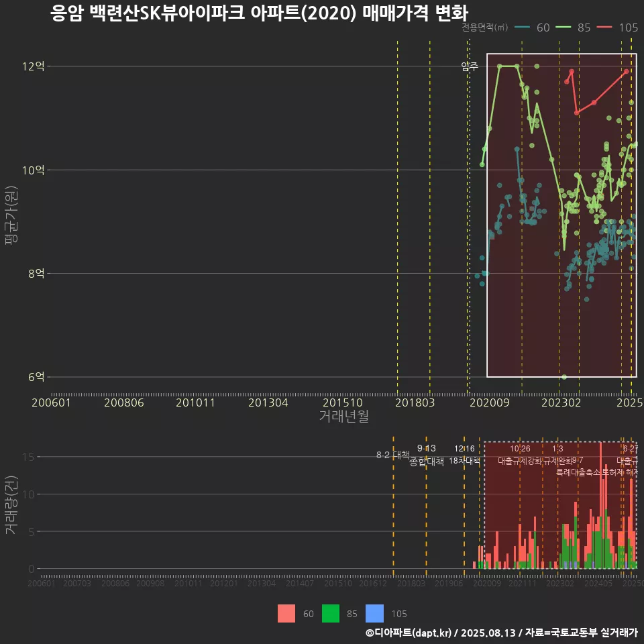Click the '85' label in the bottom legend
The height and width of the screenshot is (644, 644).
point(352,614)
